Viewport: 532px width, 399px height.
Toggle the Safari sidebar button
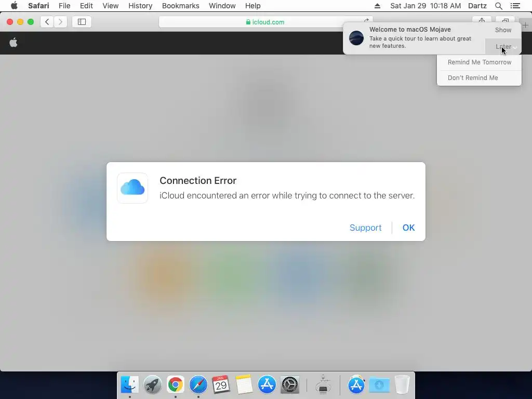point(82,22)
